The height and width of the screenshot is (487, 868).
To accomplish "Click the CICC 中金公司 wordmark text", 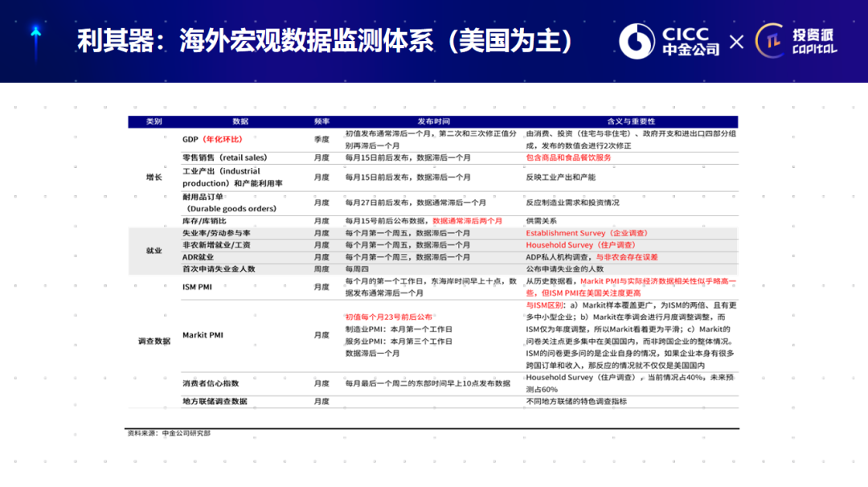I will (x=690, y=42).
